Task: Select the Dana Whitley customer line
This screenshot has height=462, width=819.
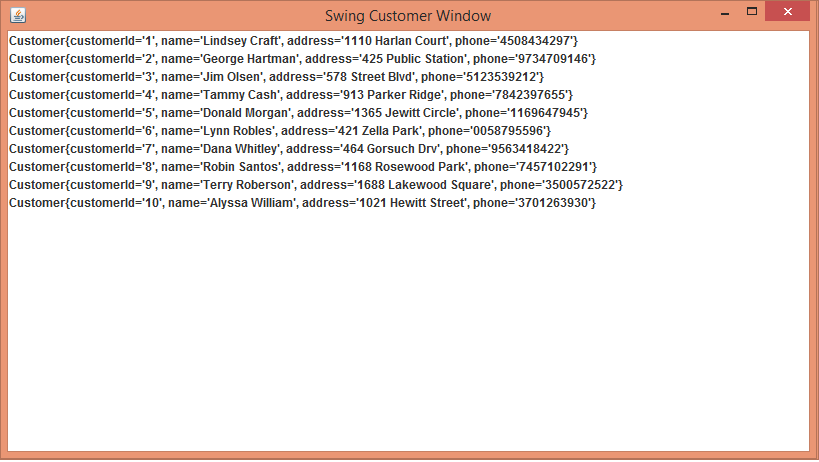Action: click(290, 149)
